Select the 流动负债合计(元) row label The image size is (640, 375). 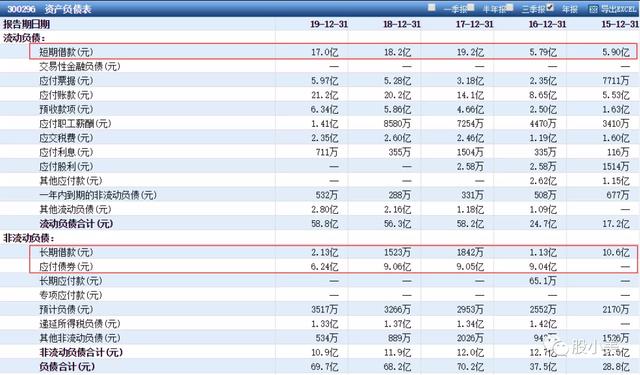click(76, 224)
